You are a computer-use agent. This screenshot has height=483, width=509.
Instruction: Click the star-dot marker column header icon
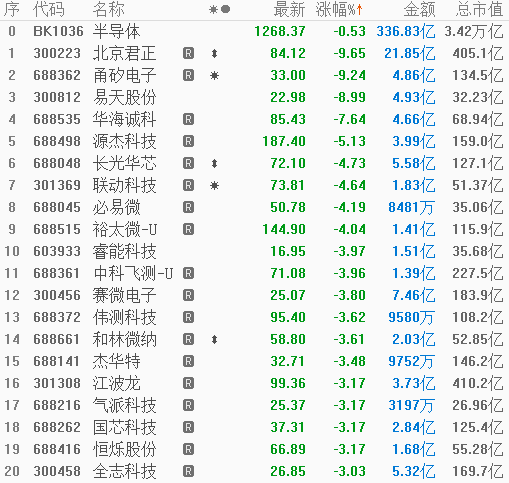point(219,9)
